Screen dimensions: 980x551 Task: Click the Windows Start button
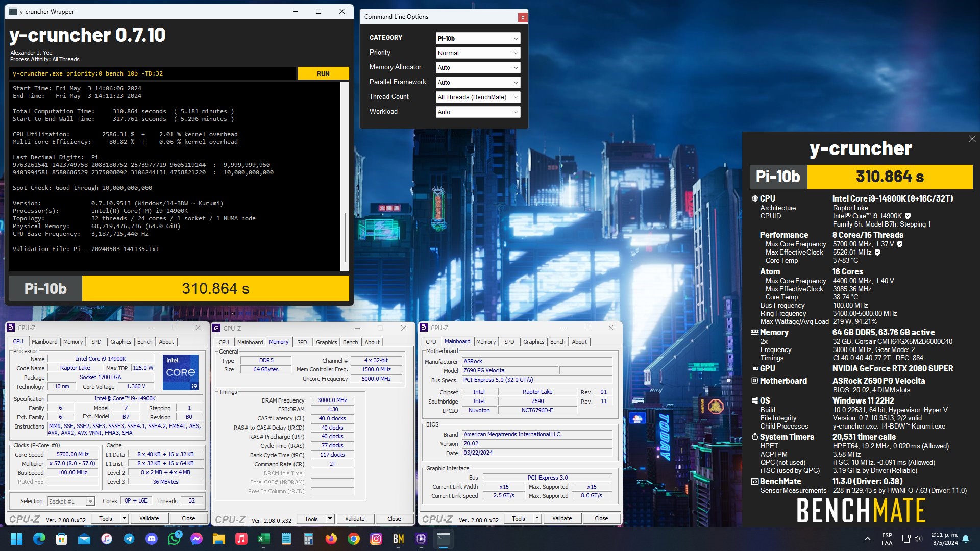pyautogui.click(x=17, y=539)
